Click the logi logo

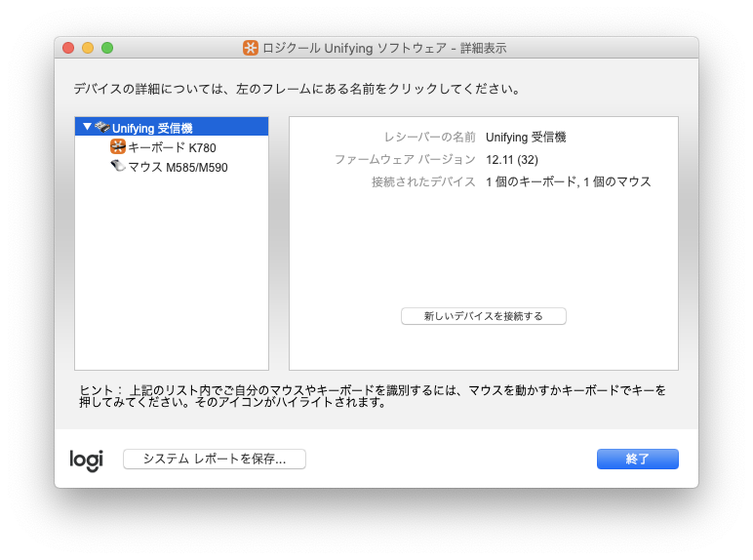pyautogui.click(x=87, y=460)
